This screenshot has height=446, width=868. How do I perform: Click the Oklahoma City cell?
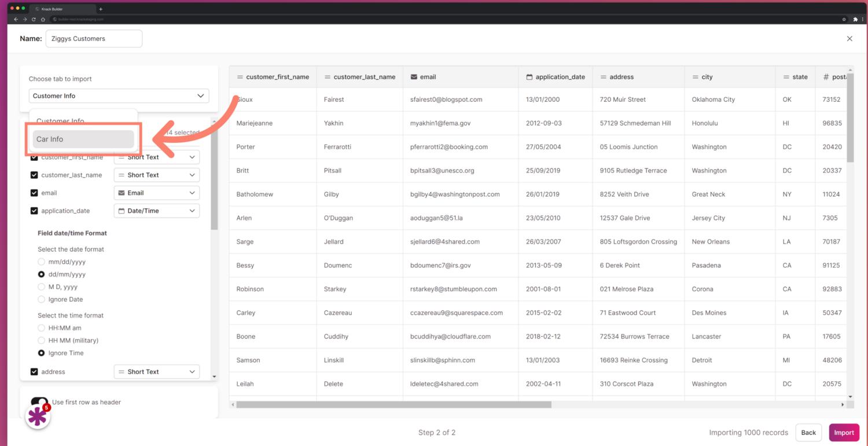point(730,99)
